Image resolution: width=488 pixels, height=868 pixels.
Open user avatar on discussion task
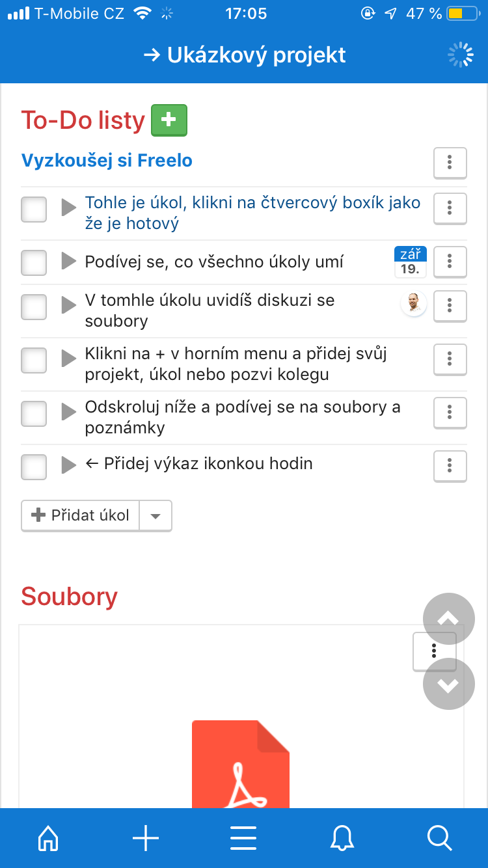[413, 304]
